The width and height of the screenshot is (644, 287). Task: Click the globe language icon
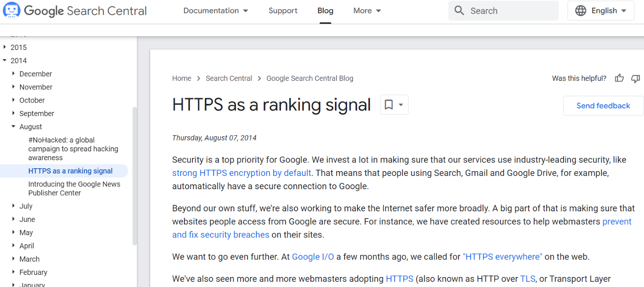(580, 10)
